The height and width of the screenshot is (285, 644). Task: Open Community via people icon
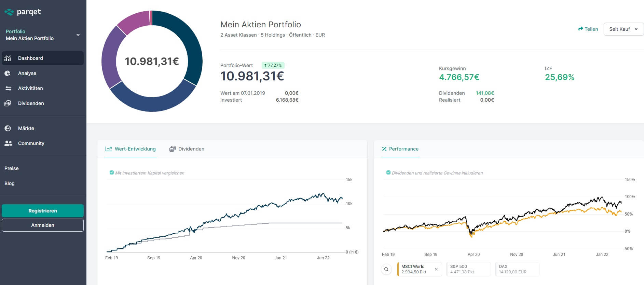click(8, 143)
